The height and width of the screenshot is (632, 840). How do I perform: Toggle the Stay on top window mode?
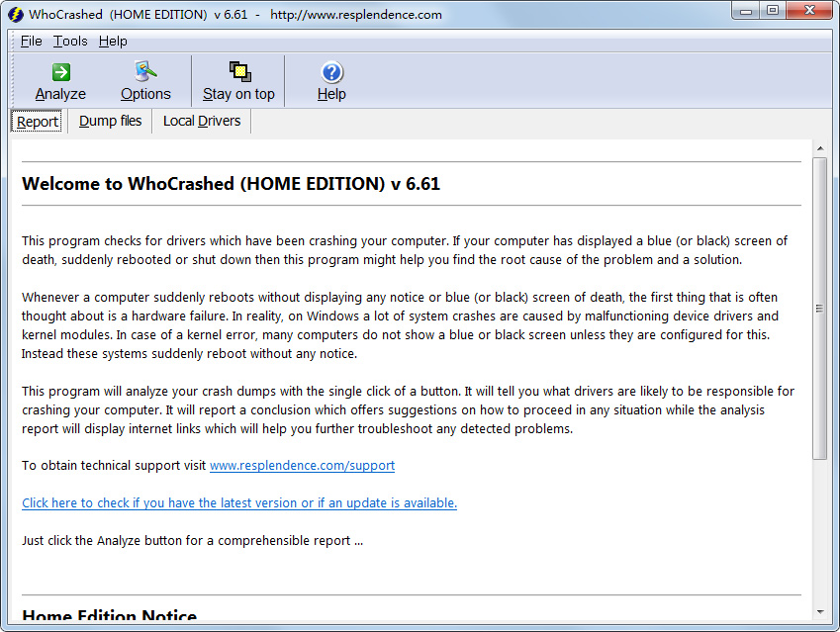click(237, 81)
